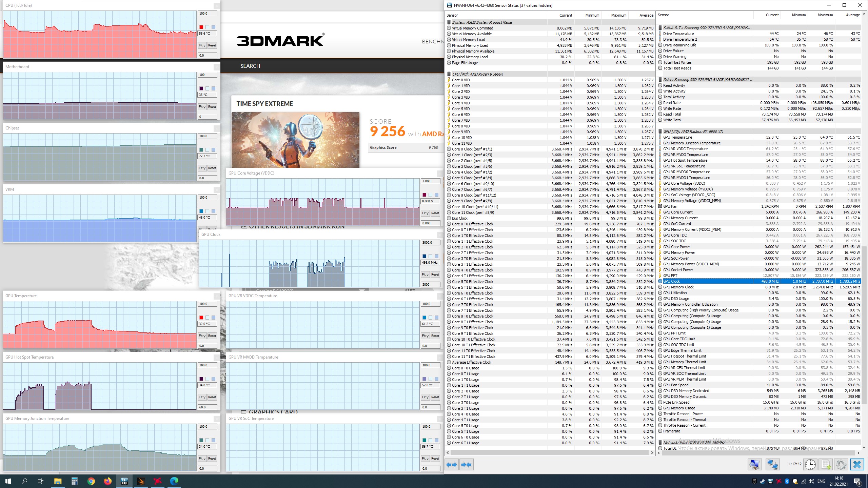Click the Time Spy Extreme result thumbnail

click(x=295, y=140)
